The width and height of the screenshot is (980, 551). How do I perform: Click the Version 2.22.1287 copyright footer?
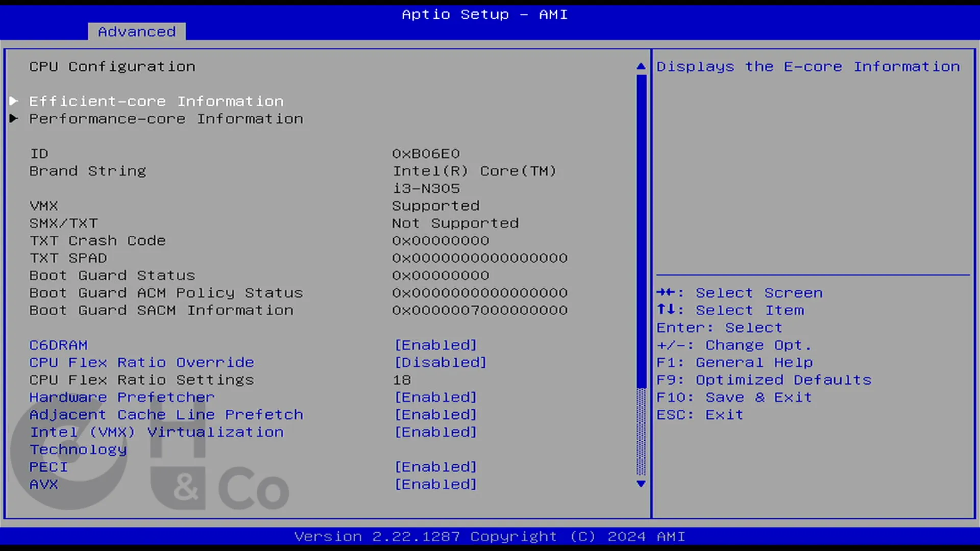(489, 536)
